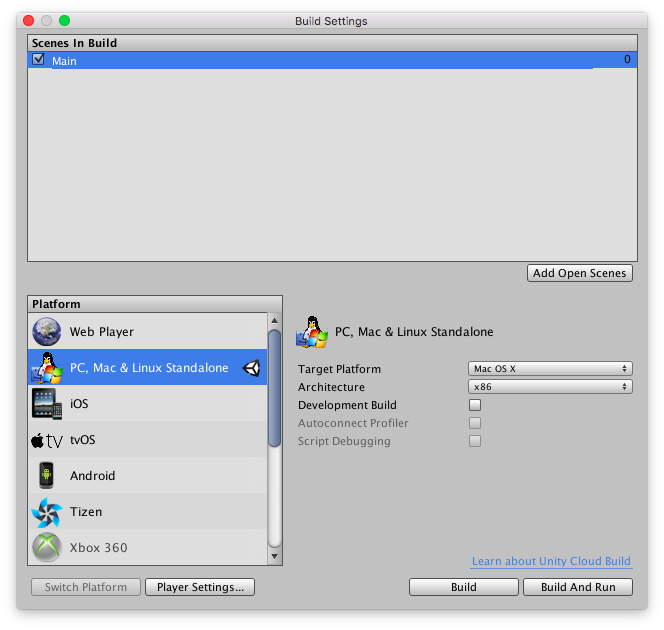This screenshot has width=664, height=630.
Task: Uncheck the Main scene checkbox
Action: pyautogui.click(x=39, y=59)
